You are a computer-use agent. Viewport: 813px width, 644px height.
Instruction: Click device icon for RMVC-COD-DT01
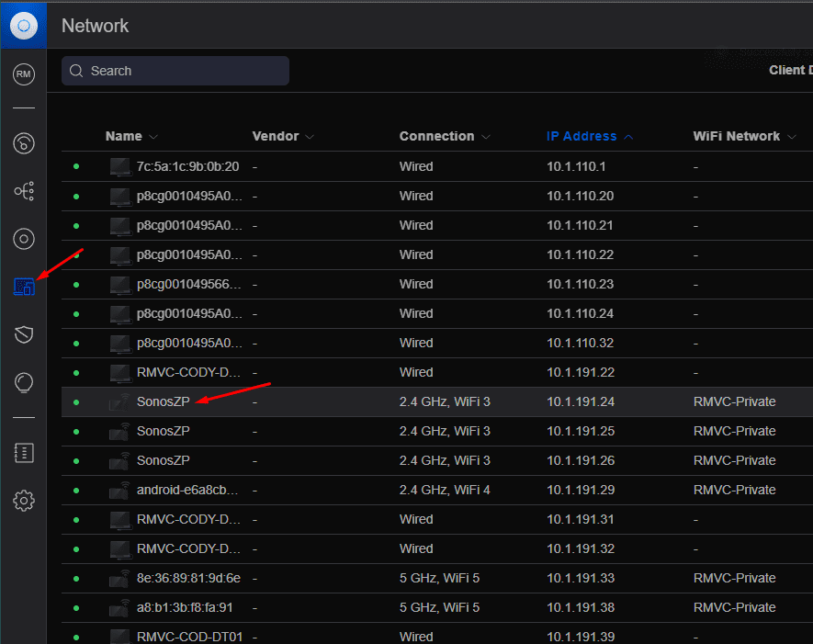point(119,637)
